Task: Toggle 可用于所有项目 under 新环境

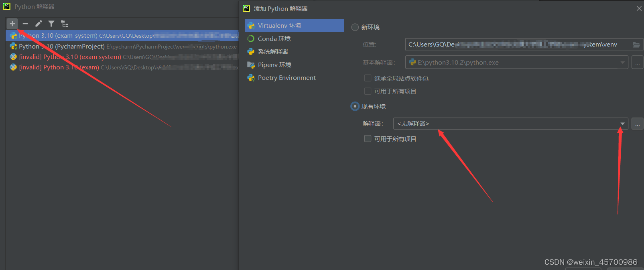Action: point(368,91)
